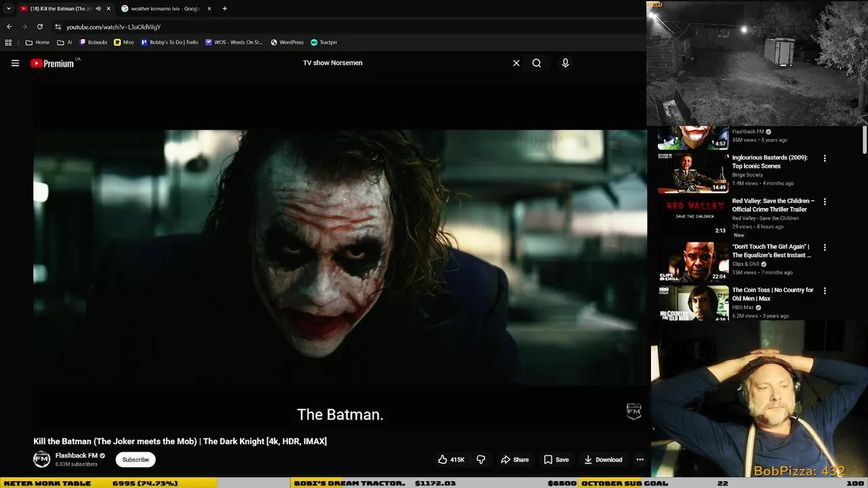Open Red Valley: Save the Children title

[x=773, y=205]
